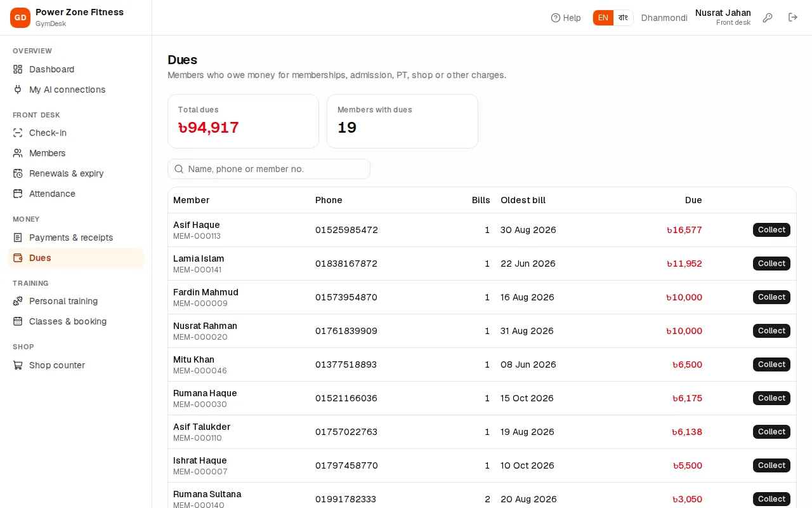This screenshot has height=508, width=812.
Task: Click the Members with dues card
Action: (x=402, y=121)
